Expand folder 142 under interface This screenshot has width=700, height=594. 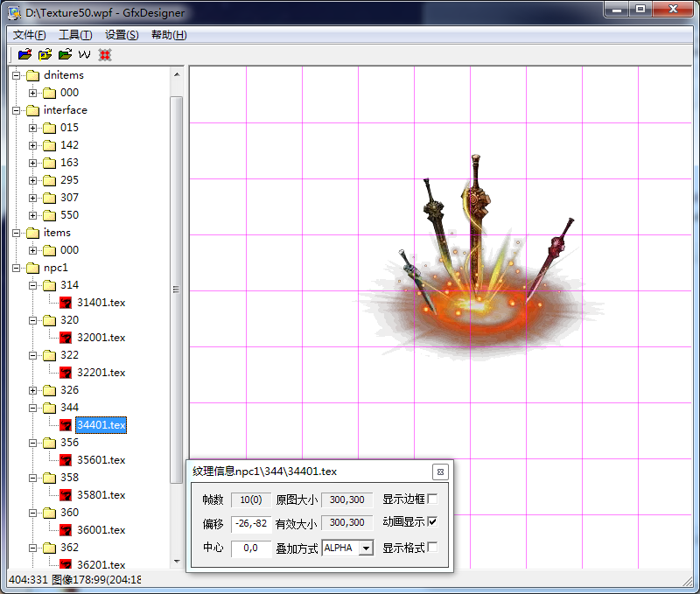point(32,145)
